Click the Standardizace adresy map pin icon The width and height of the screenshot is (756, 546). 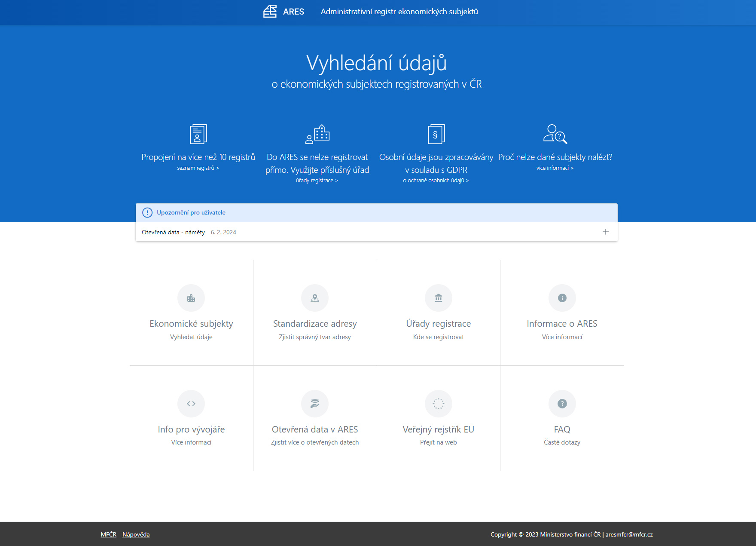[315, 298]
